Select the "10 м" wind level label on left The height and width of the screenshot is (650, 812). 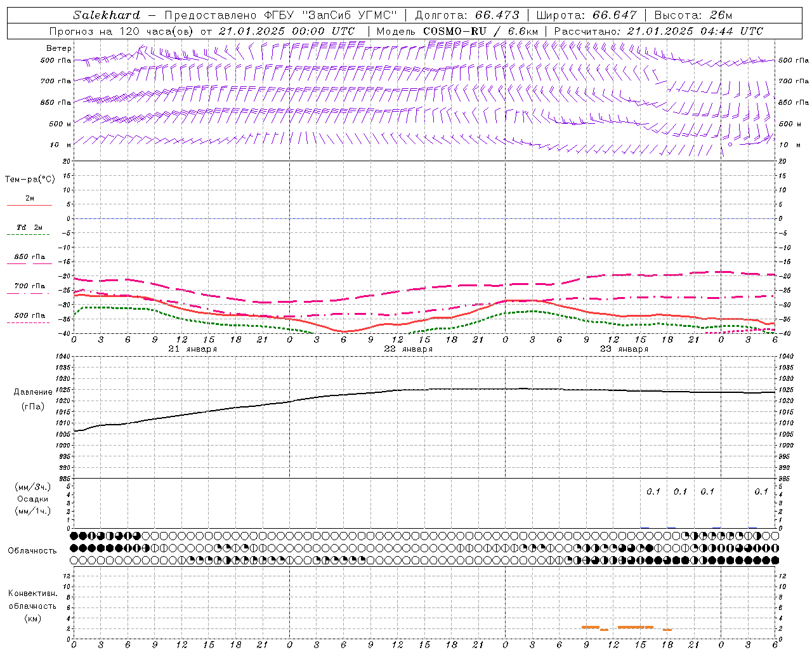coord(61,145)
